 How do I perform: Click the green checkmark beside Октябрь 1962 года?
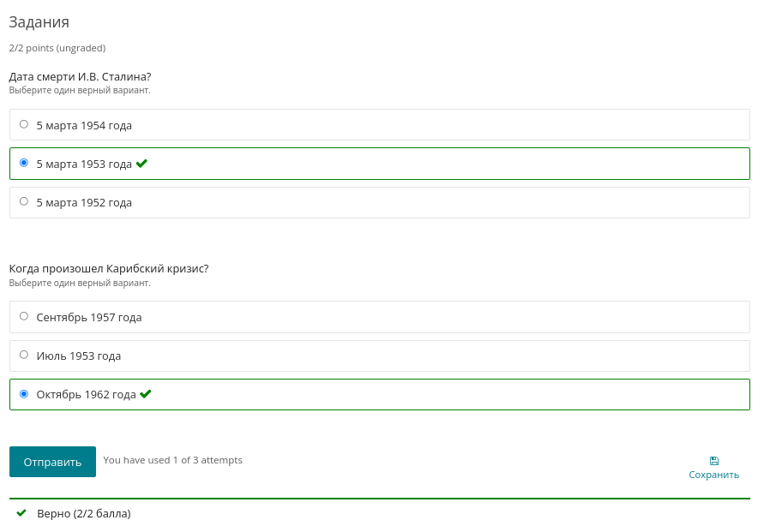tap(146, 394)
